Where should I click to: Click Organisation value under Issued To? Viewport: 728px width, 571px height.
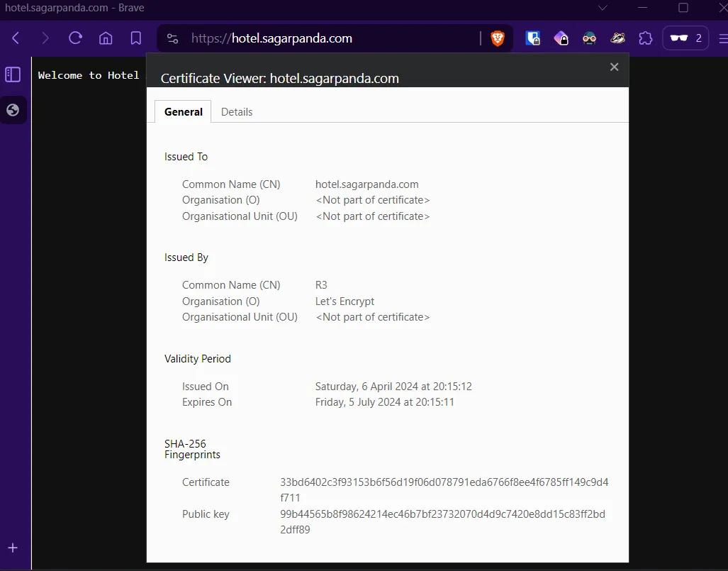372,200
